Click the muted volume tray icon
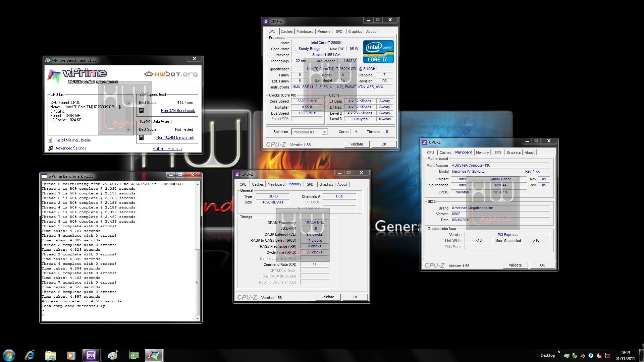This screenshot has width=644, height=362. coord(599,356)
